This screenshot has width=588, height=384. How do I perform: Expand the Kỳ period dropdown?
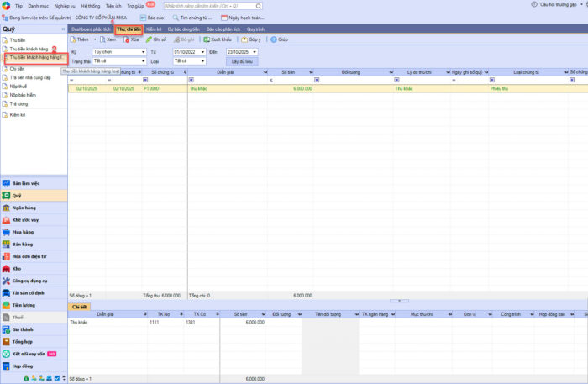pyautogui.click(x=143, y=51)
